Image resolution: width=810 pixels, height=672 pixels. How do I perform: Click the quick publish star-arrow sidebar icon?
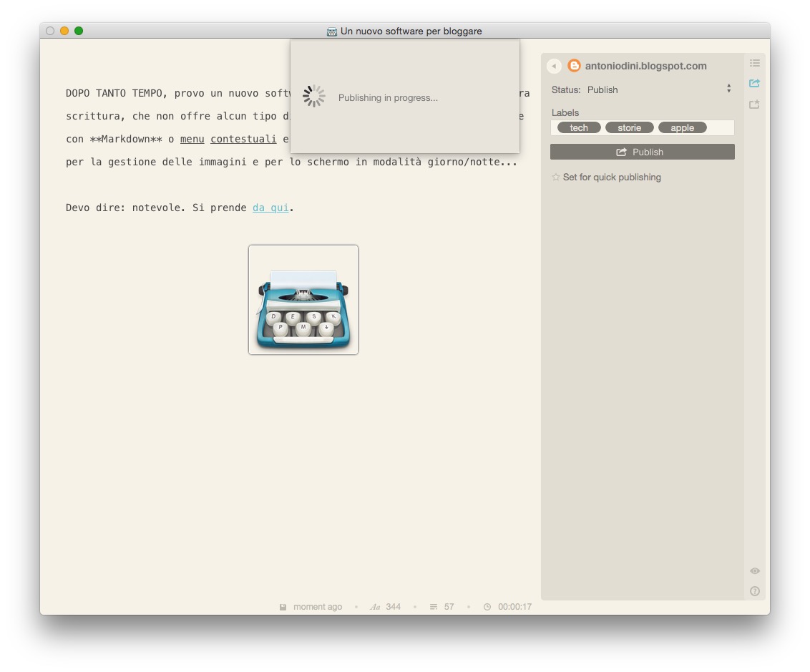(x=754, y=104)
